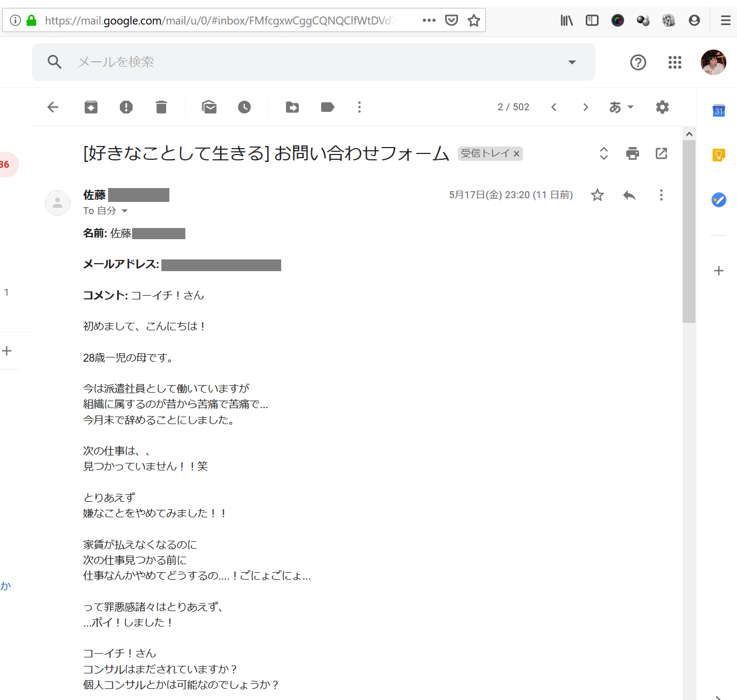Mark the email as unread
Screen dimensions: 737x700
pos(209,107)
